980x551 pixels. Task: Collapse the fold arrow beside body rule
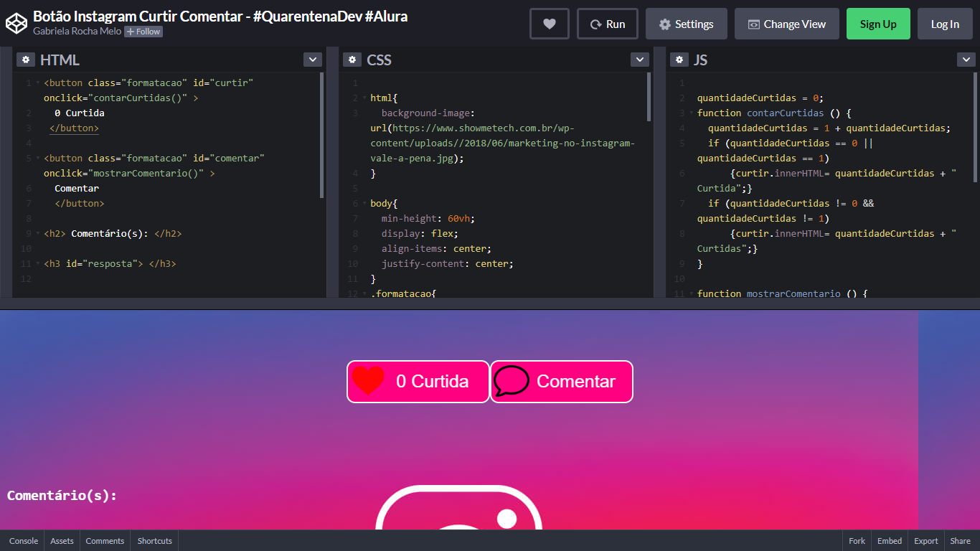364,204
